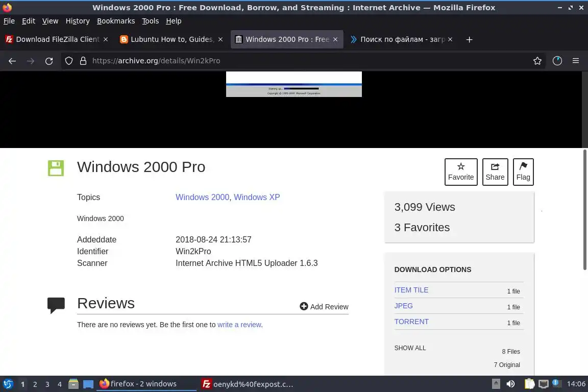Close the Поиск по файлам tab

[450, 39]
